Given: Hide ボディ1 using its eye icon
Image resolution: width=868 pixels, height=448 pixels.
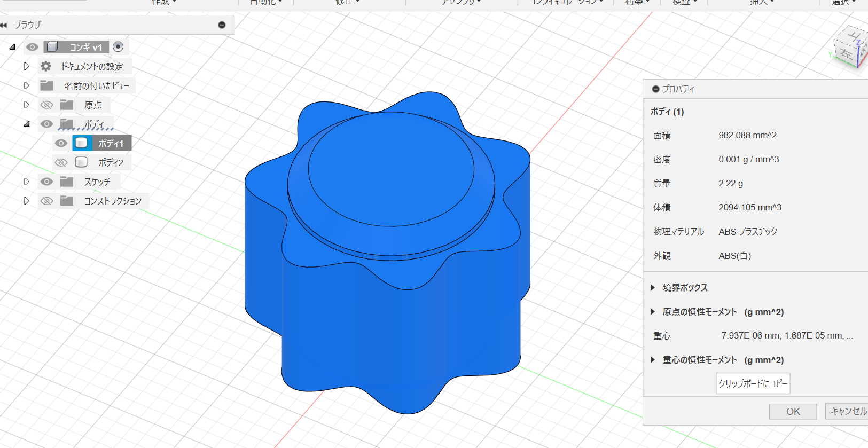Looking at the screenshot, I should pyautogui.click(x=61, y=143).
